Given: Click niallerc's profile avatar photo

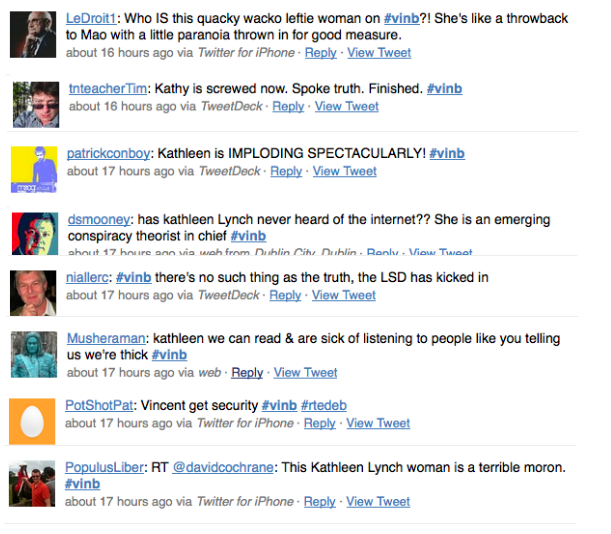Looking at the screenshot, I should [33, 293].
